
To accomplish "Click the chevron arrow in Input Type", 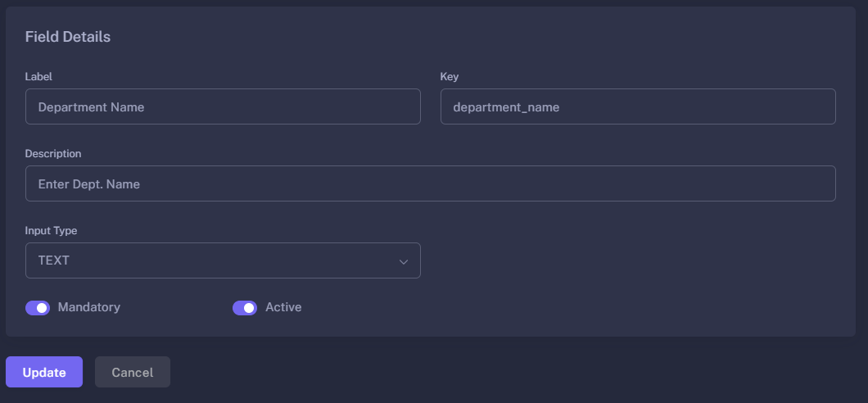I will click(403, 261).
